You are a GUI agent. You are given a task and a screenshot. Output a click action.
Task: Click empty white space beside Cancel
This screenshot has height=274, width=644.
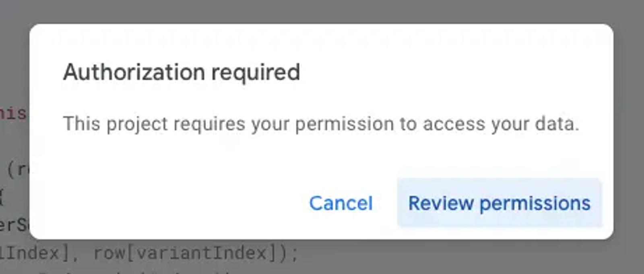click(x=169, y=203)
